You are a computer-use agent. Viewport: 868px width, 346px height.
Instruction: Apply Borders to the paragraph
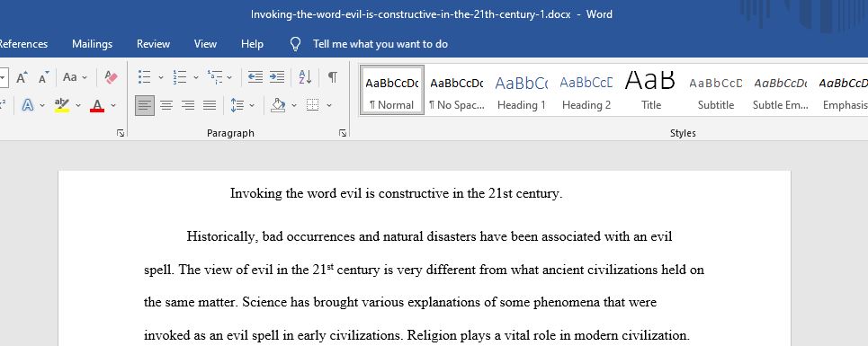pyautogui.click(x=313, y=105)
